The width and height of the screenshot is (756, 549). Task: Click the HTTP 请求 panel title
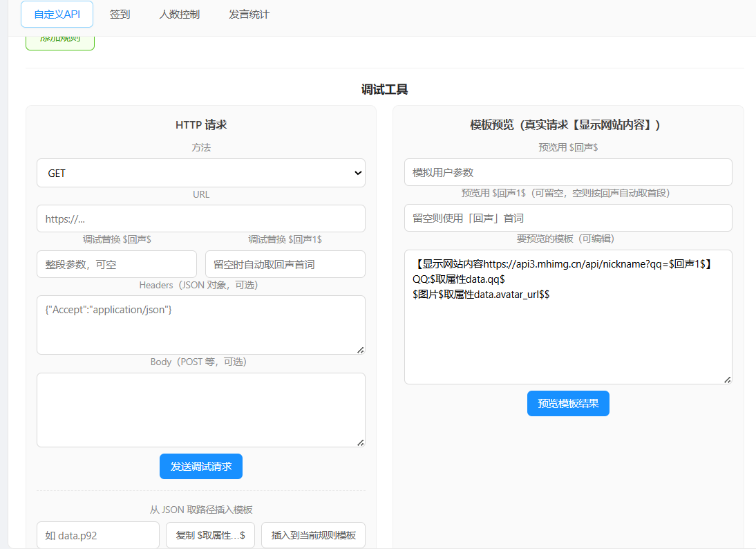[x=201, y=125]
